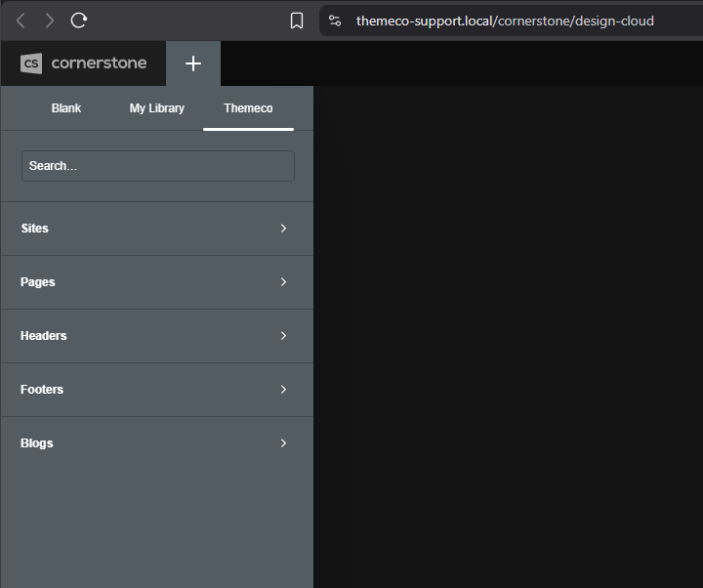Viewport: 703px width, 588px height.
Task: Click the themeco-support.local URL address bar
Action: coord(505,21)
